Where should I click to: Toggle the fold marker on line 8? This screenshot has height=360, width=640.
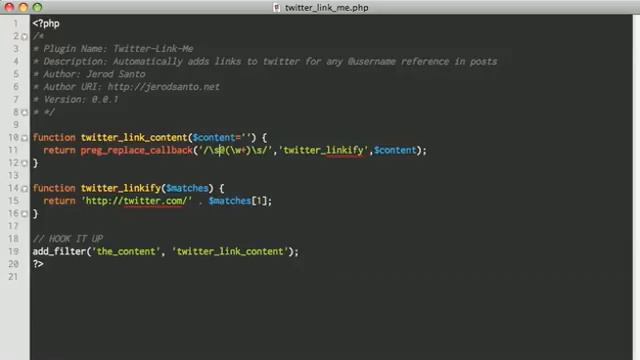click(x=24, y=112)
